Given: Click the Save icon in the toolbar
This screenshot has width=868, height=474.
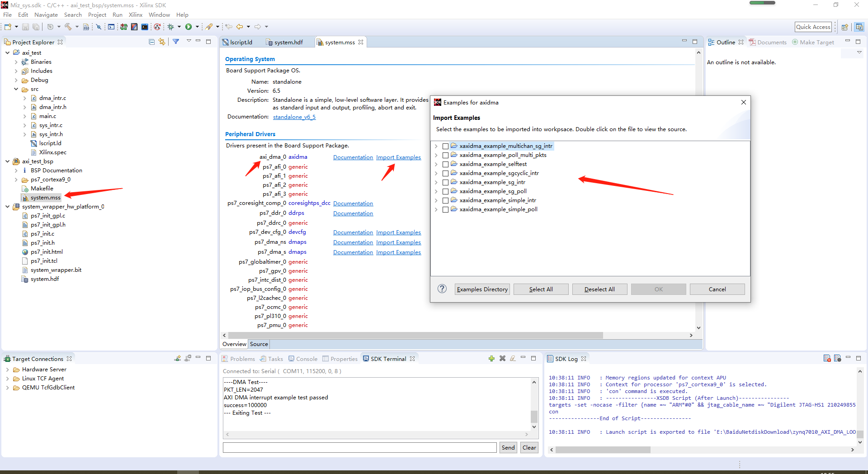Looking at the screenshot, I should [x=25, y=27].
